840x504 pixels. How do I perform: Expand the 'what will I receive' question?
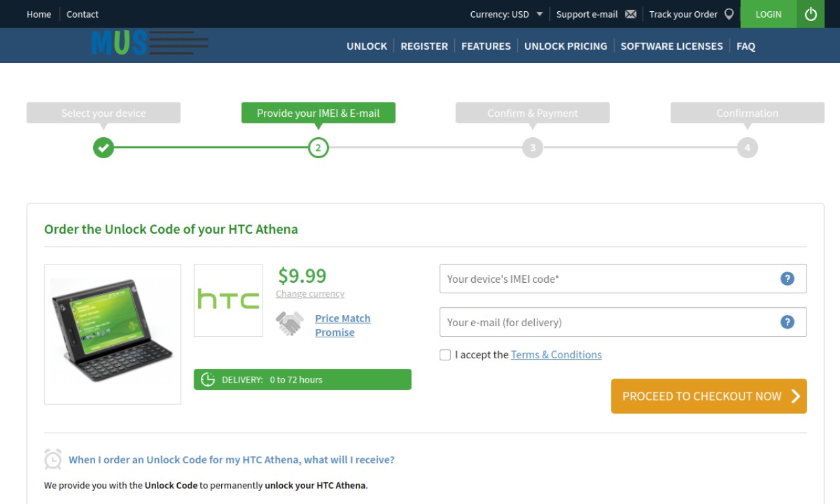pos(232,459)
